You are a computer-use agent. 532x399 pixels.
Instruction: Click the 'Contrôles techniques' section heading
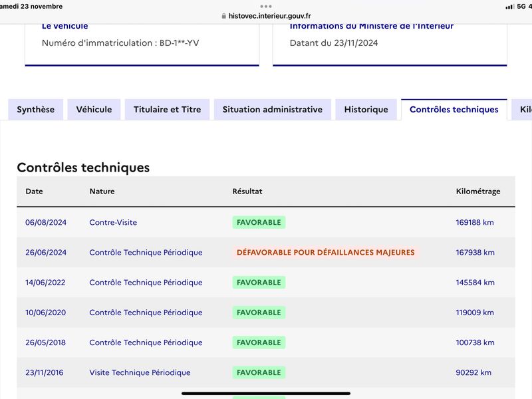click(x=84, y=168)
